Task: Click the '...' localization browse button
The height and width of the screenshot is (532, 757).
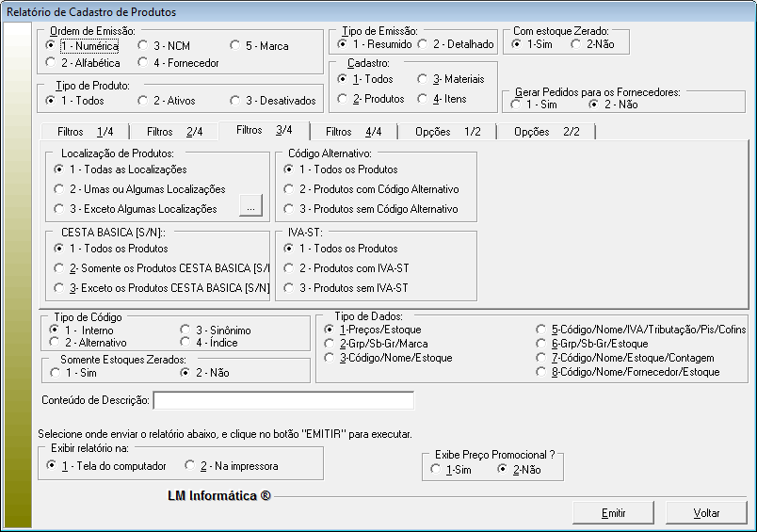Action: point(250,207)
